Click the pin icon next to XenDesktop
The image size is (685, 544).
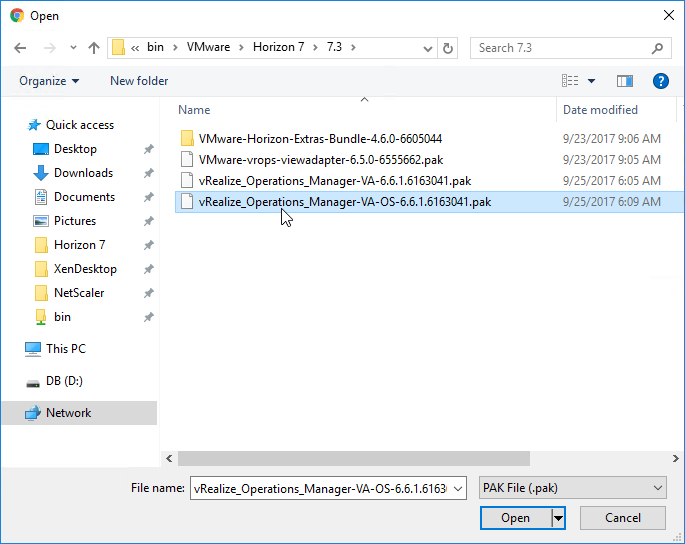pyautogui.click(x=149, y=270)
